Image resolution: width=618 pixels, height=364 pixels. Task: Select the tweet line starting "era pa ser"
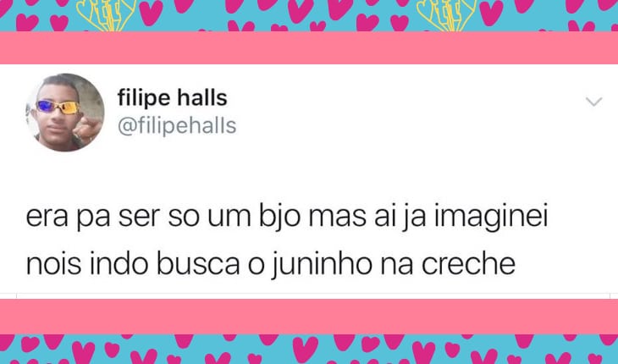pos(287,217)
